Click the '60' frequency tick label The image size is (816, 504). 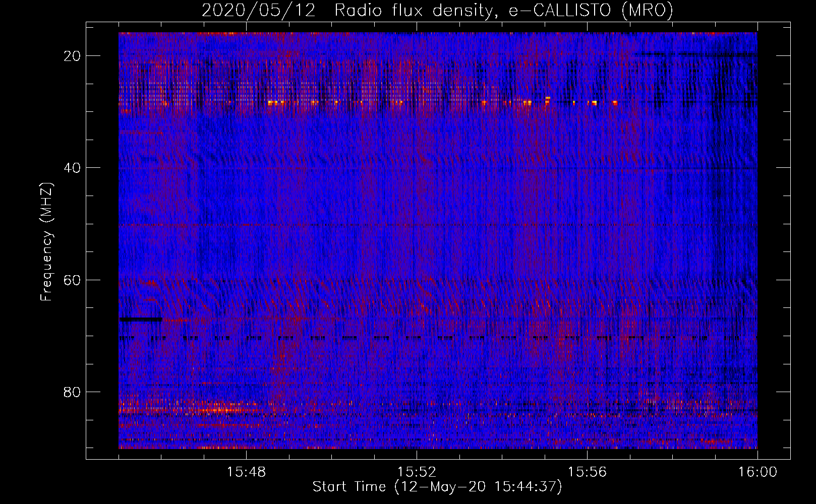(72, 280)
